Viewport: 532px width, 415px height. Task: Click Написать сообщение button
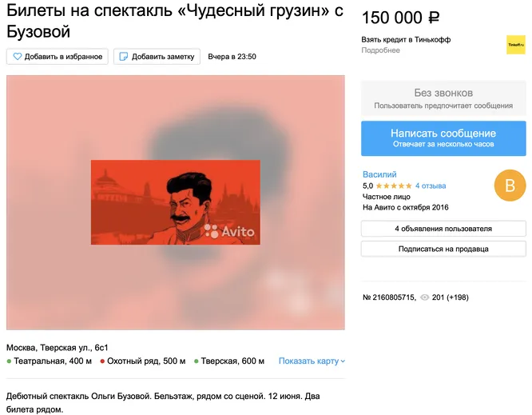(443, 138)
